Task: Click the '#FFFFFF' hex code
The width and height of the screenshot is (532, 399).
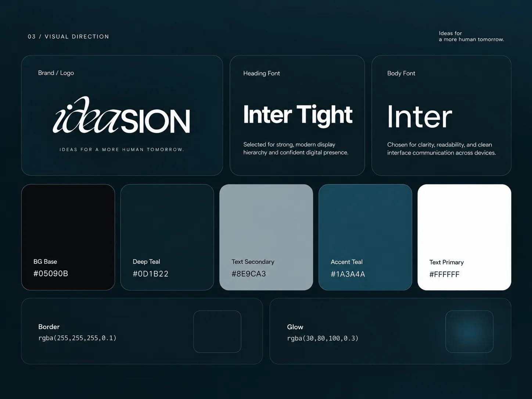Action: tap(445, 274)
